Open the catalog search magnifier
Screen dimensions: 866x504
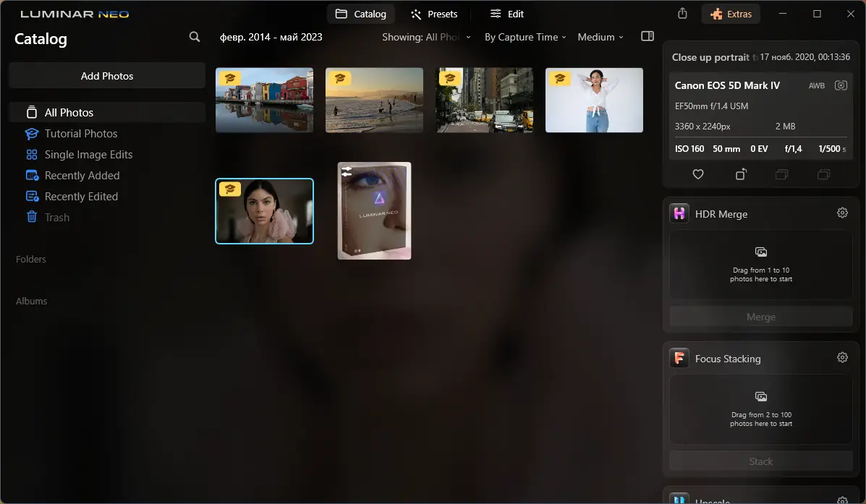tap(195, 37)
